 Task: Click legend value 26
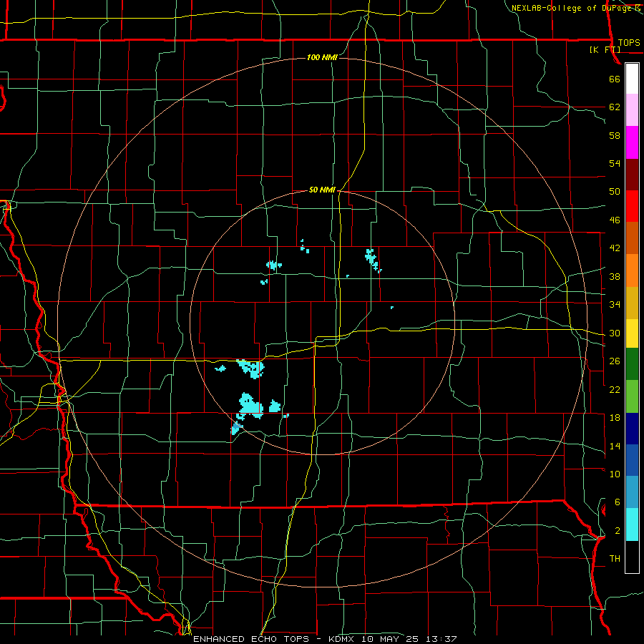point(615,361)
